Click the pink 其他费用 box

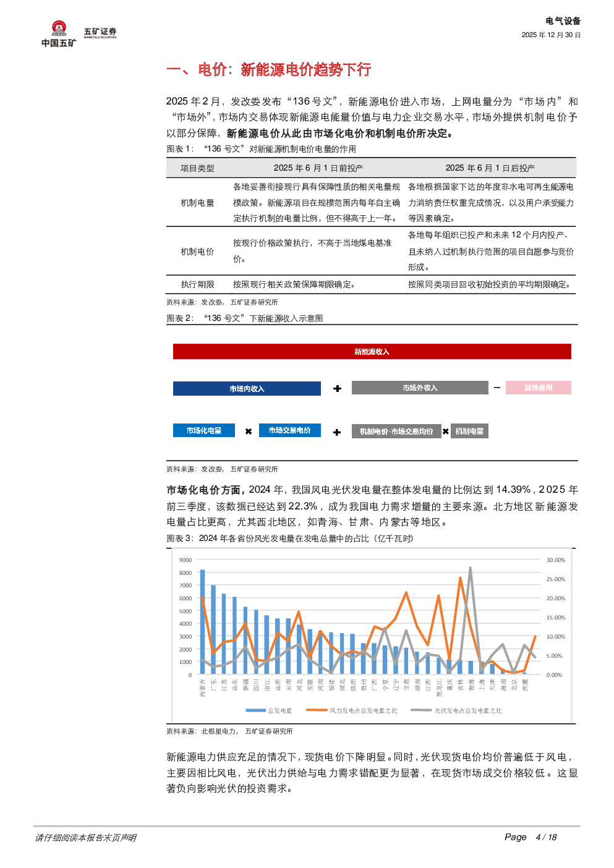pyautogui.click(x=538, y=388)
